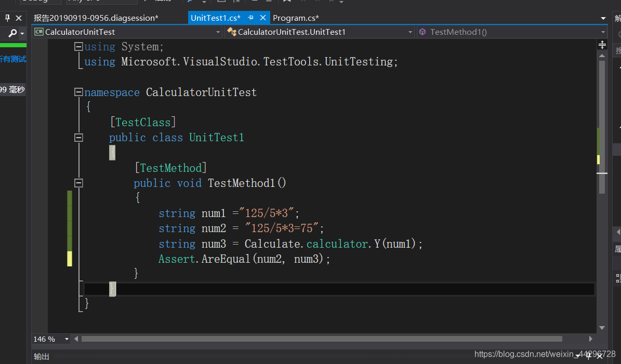Collapse the class UnitTest1 block
This screenshot has width=621, height=364.
[78, 138]
